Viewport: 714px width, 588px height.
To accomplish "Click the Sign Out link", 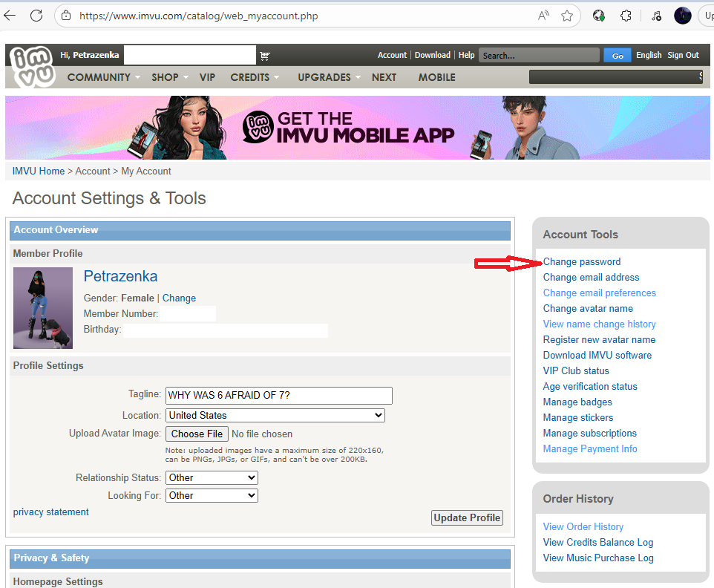I will 683,55.
